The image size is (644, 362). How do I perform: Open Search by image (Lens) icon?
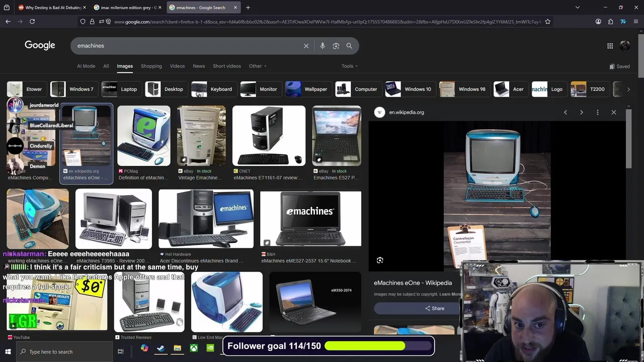(336, 46)
